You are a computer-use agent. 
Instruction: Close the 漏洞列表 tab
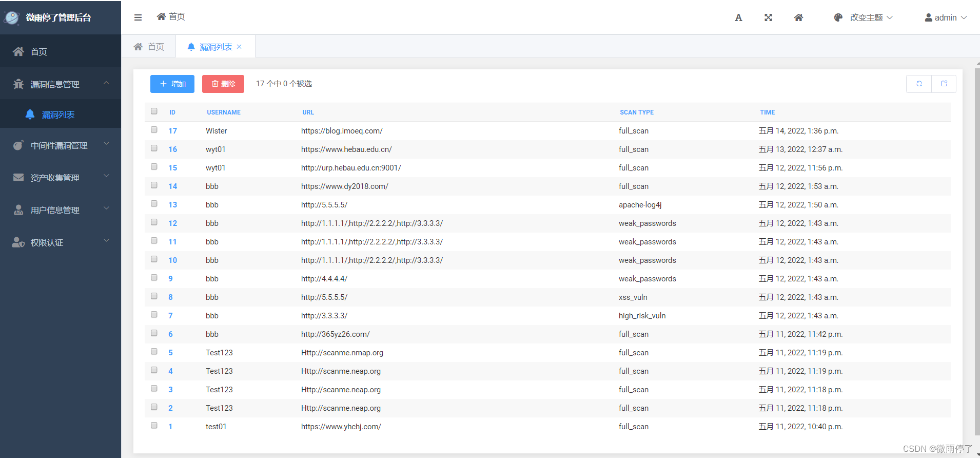click(x=239, y=47)
